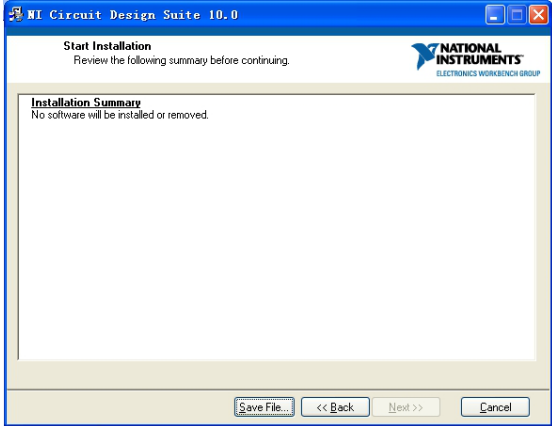Viewport: 552px width, 426px height.
Task: Close the NI Circuit Design Suite window
Action: 538,15
